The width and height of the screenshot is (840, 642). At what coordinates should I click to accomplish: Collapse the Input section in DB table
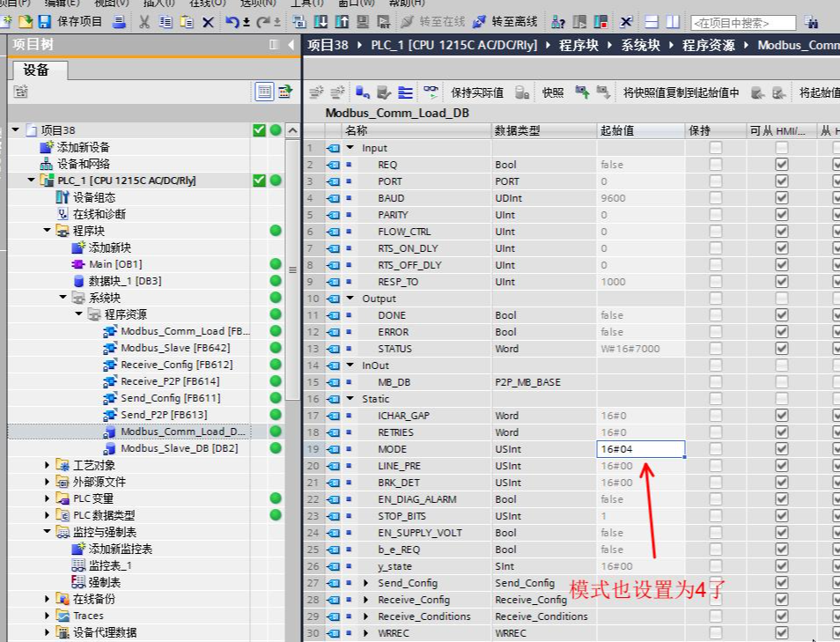[350, 148]
